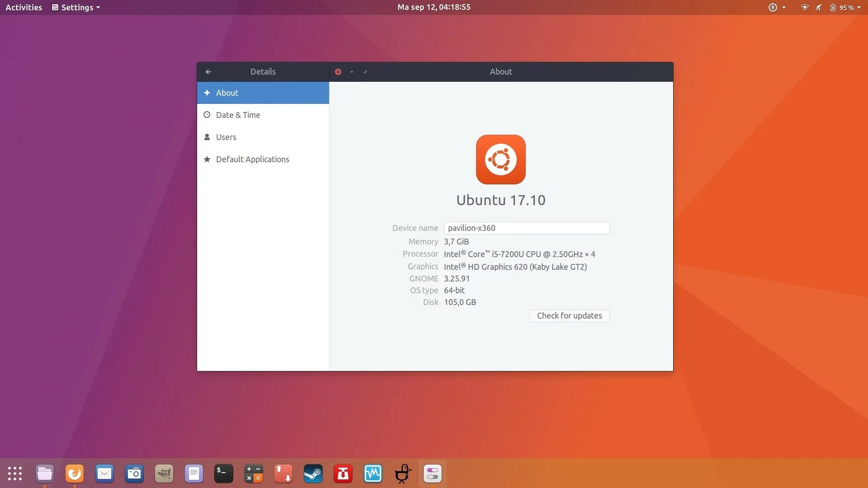Click the Check for updates button
Viewport: 868px width, 488px height.
(569, 315)
